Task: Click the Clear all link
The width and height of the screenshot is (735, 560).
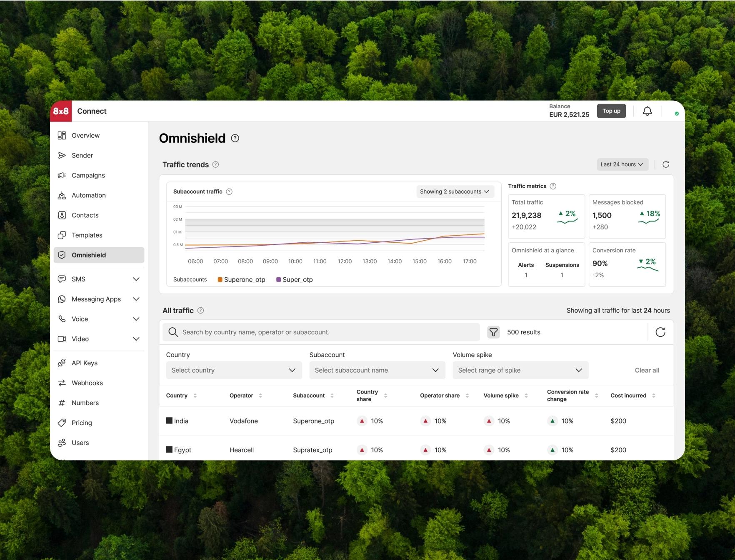Action: click(x=647, y=370)
